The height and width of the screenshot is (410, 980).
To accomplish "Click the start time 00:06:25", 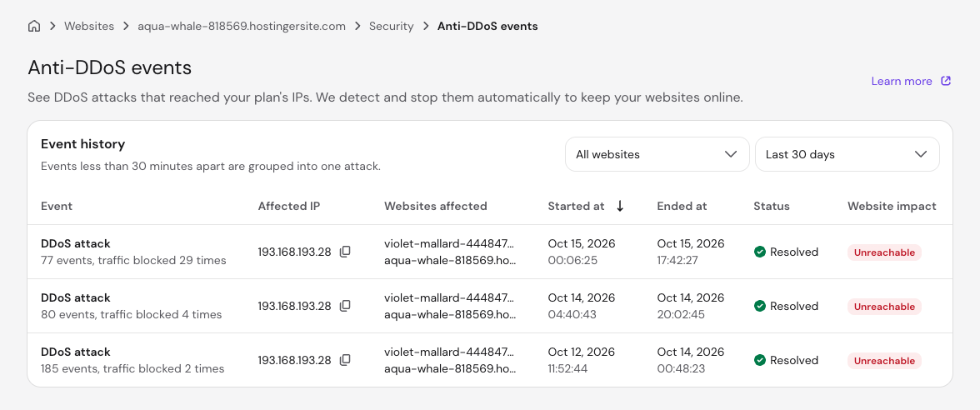I will coord(572,261).
